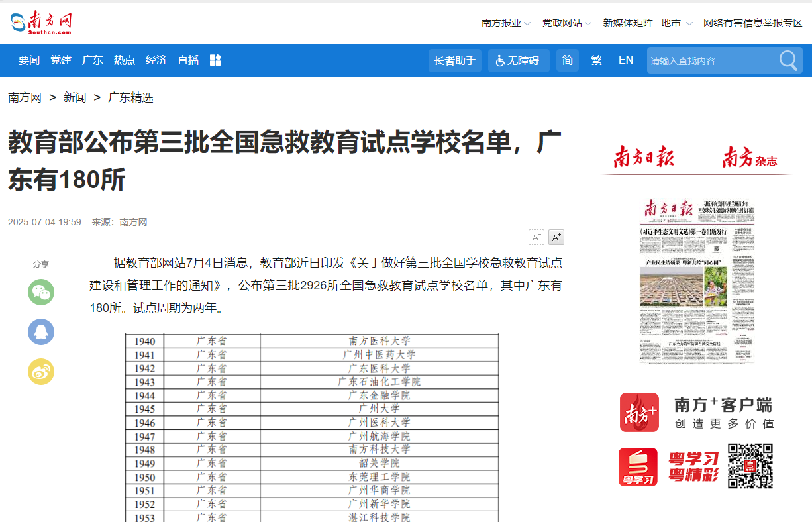Switch to 繁 traditional Chinese

pos(597,60)
